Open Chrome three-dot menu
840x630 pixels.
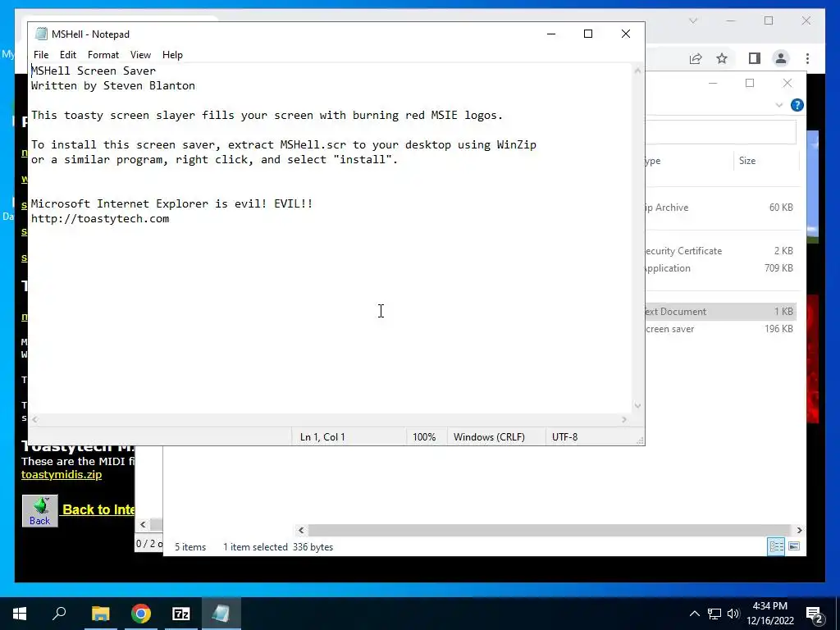(807, 58)
